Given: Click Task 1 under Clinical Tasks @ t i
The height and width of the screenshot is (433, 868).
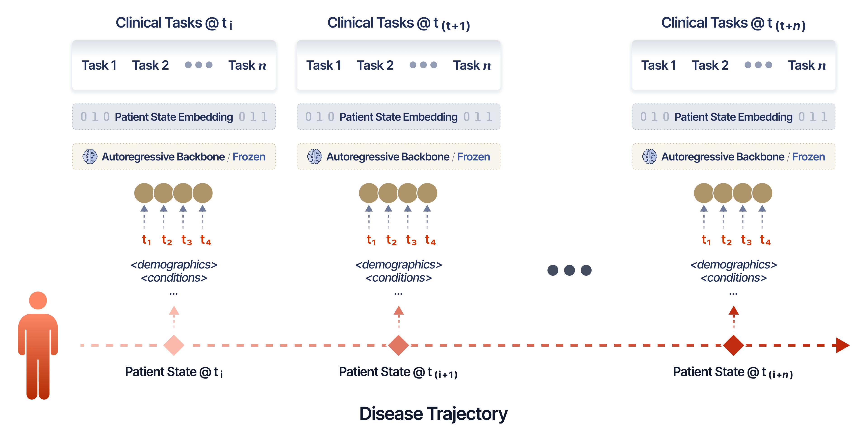Looking at the screenshot, I should coord(99,65).
